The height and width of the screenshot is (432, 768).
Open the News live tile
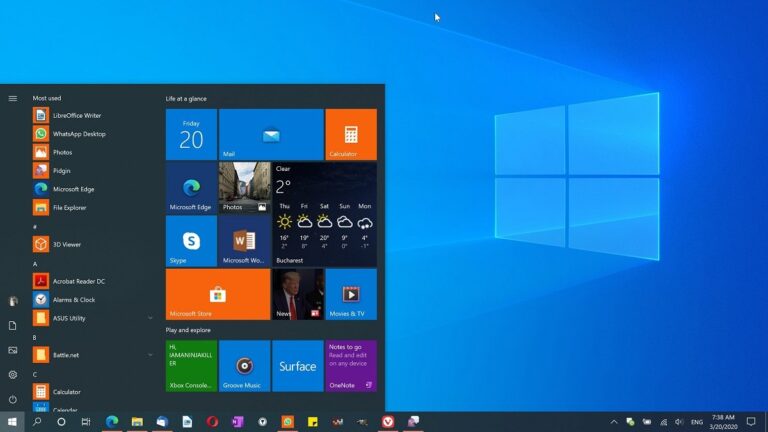(x=298, y=294)
